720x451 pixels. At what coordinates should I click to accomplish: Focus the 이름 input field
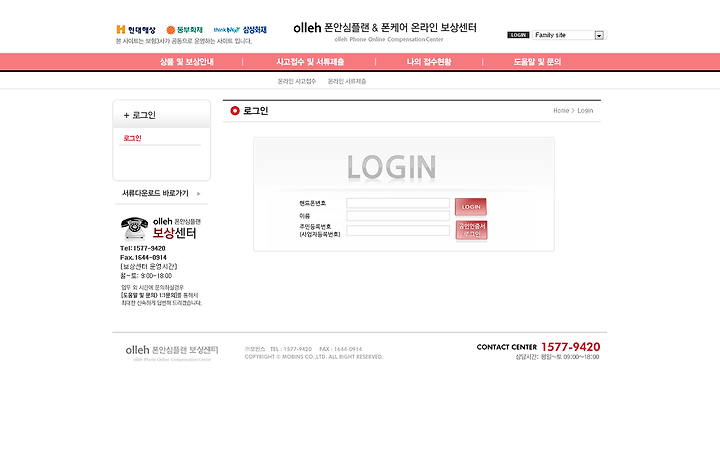point(398,216)
